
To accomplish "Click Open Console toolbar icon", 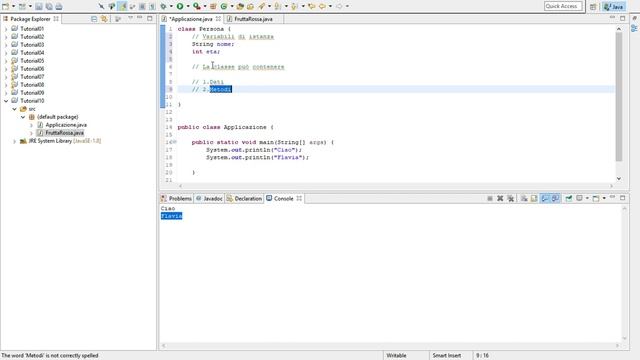I will coord(596,198).
